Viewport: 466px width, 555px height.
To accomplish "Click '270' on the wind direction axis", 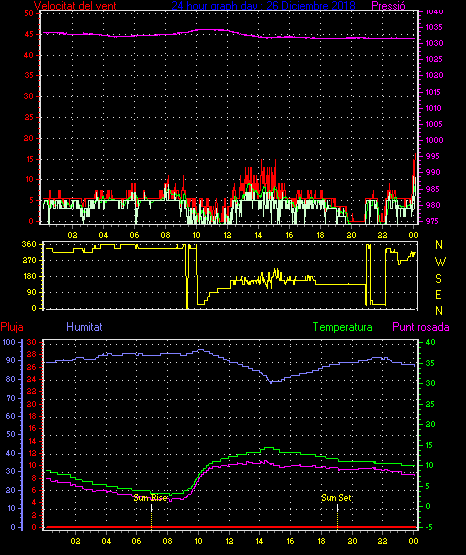I will [x=29, y=260].
